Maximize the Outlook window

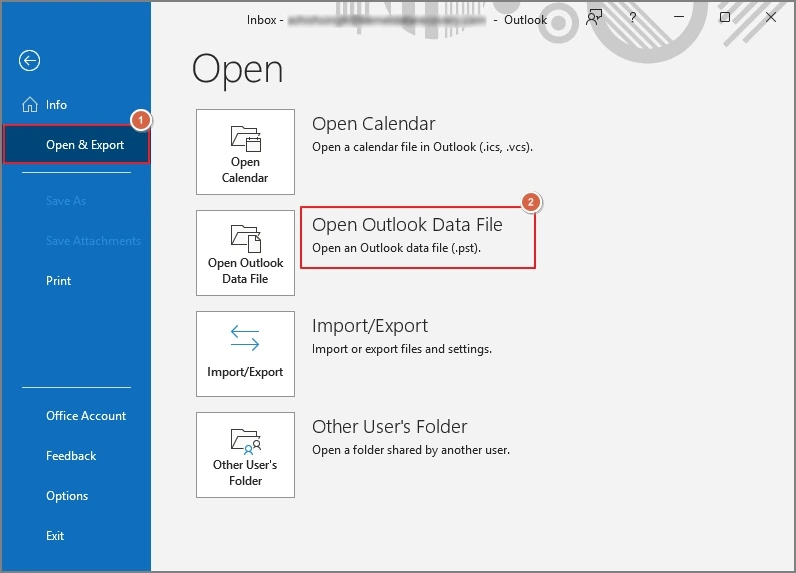[725, 17]
